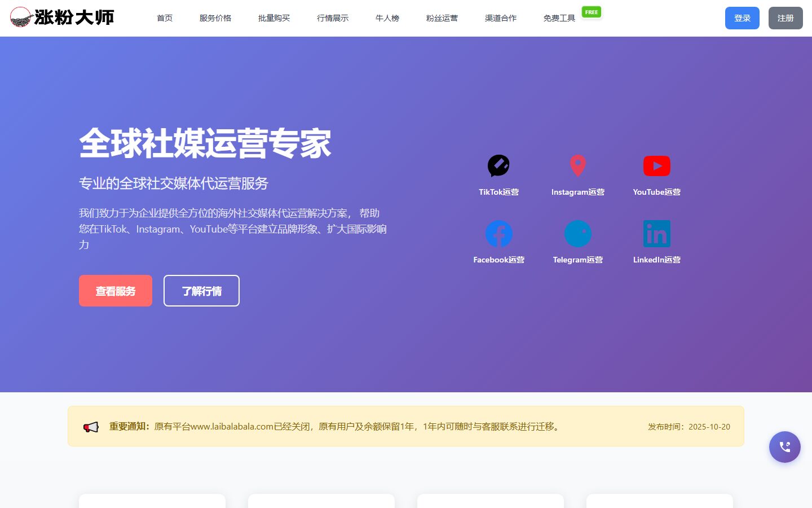Click the floating phone contact button

click(784, 447)
